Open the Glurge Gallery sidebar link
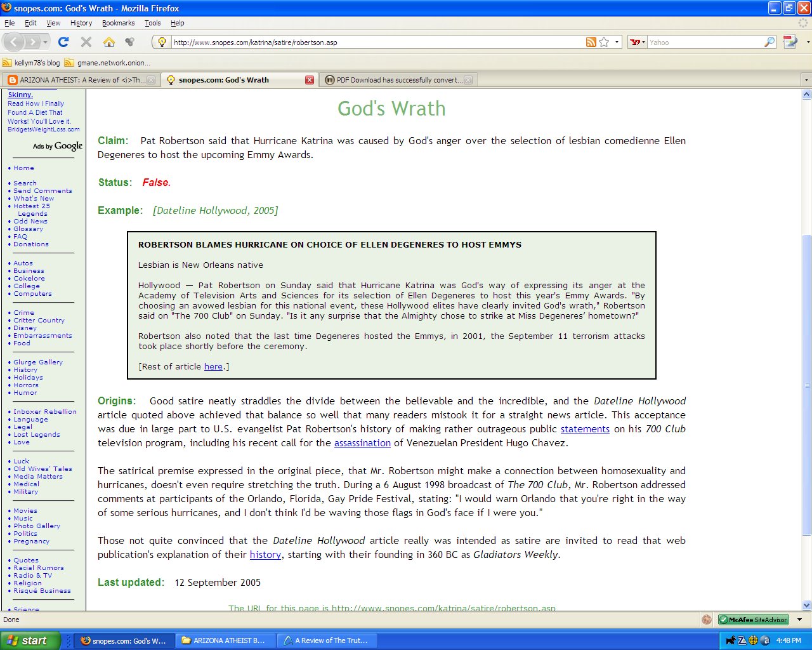812x650 pixels. tap(38, 362)
